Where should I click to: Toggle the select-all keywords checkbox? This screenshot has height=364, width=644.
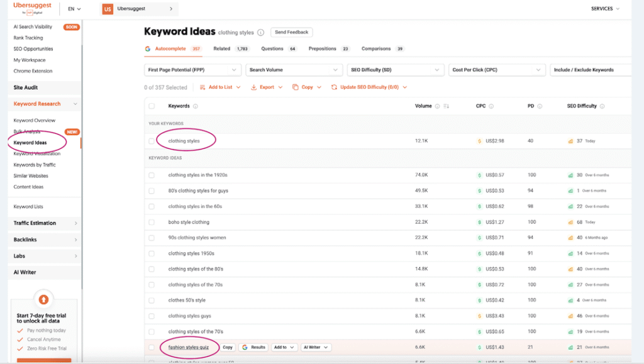152,106
